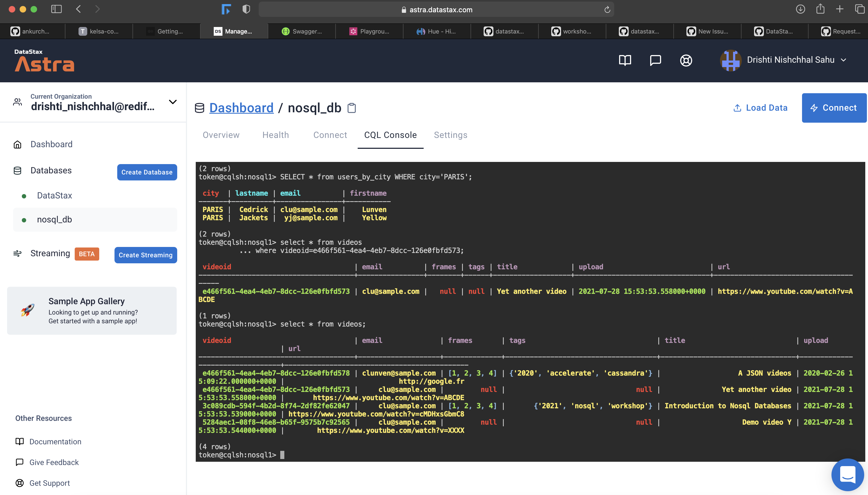Open the account dropdown beside Drishti Nishchhal Sahu
Screen dimensions: 868x495
click(x=844, y=60)
